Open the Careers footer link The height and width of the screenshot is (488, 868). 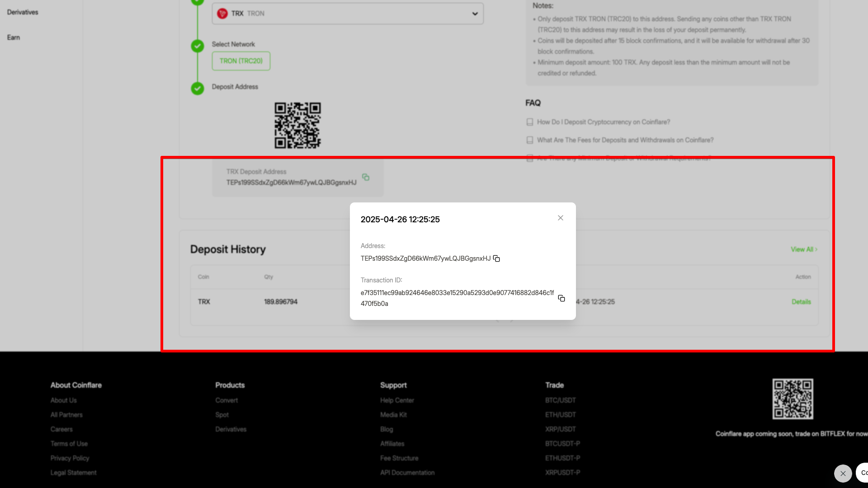(x=61, y=429)
